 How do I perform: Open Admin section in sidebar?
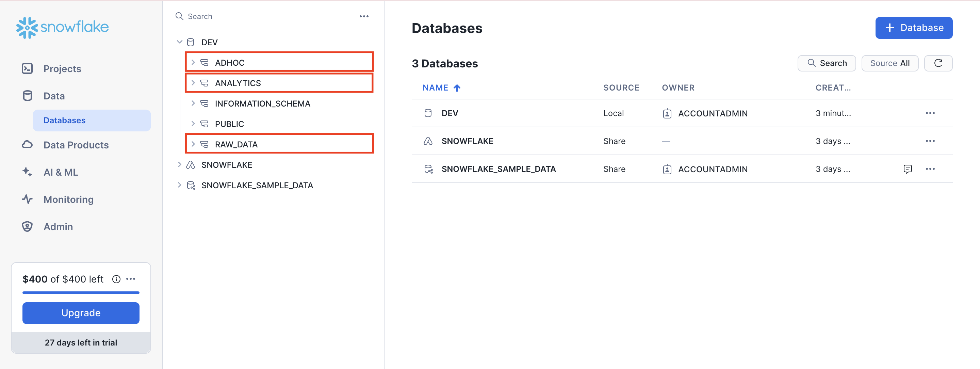(58, 227)
